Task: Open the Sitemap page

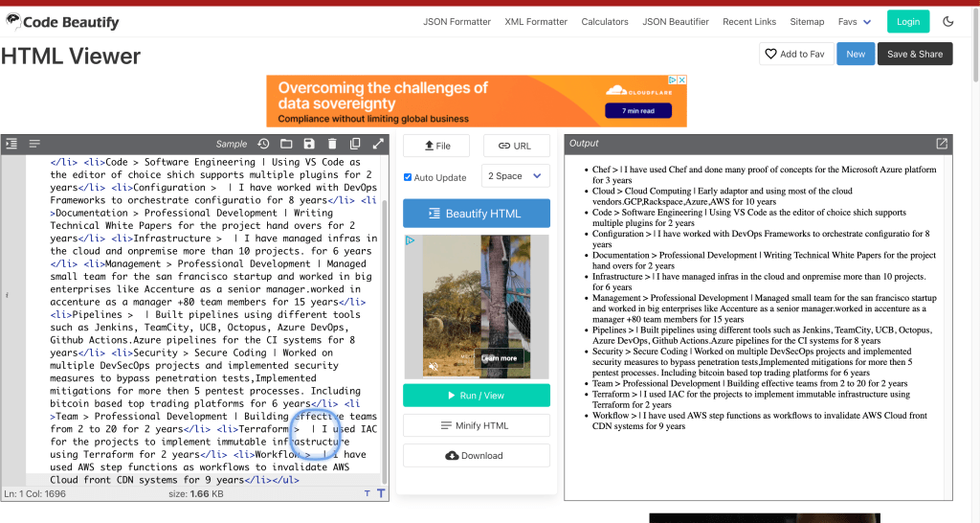Action: (807, 21)
